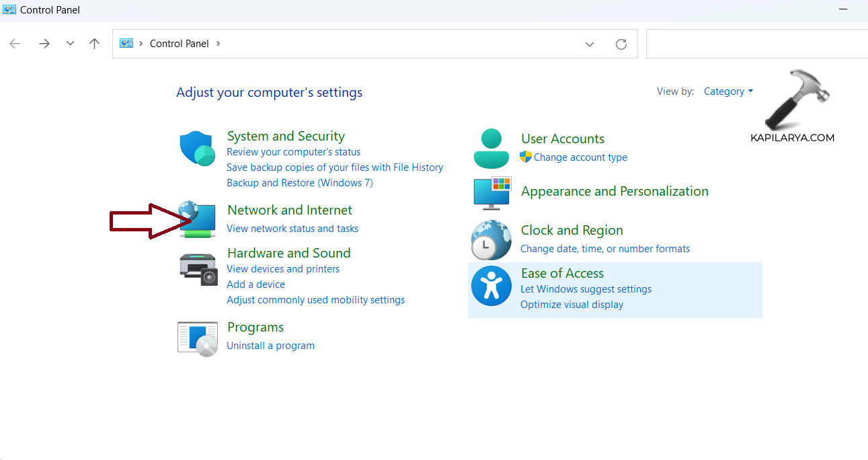Click the Control Panel search box
Image resolution: width=868 pixels, height=460 pixels.
click(756, 44)
